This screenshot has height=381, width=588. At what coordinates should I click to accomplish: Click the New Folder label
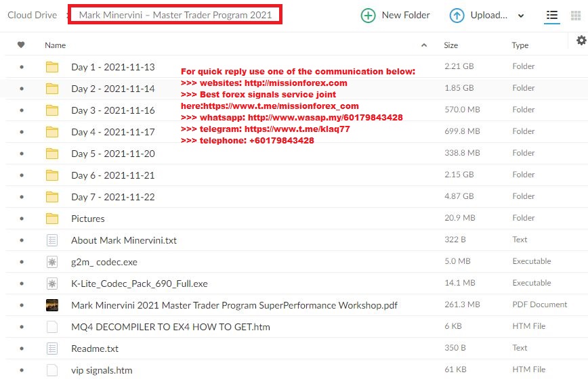pos(406,15)
